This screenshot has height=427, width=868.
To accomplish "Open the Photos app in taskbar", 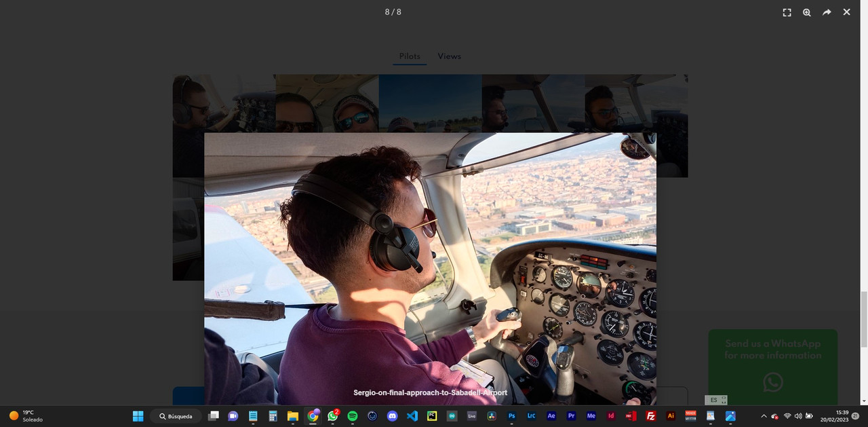I will pyautogui.click(x=730, y=416).
